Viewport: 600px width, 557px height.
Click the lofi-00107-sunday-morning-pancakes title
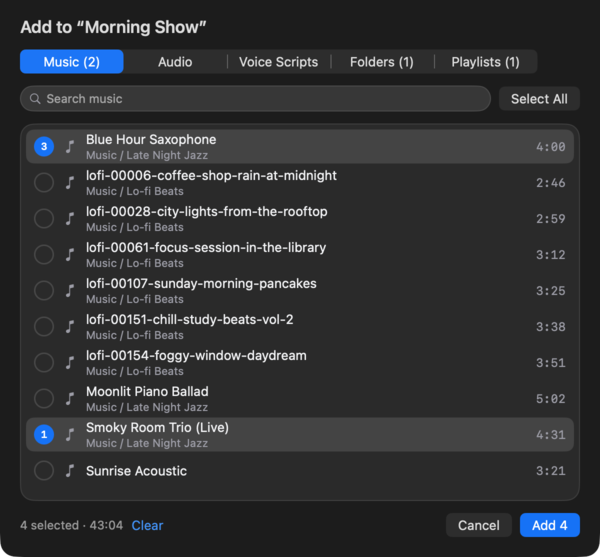tap(201, 283)
